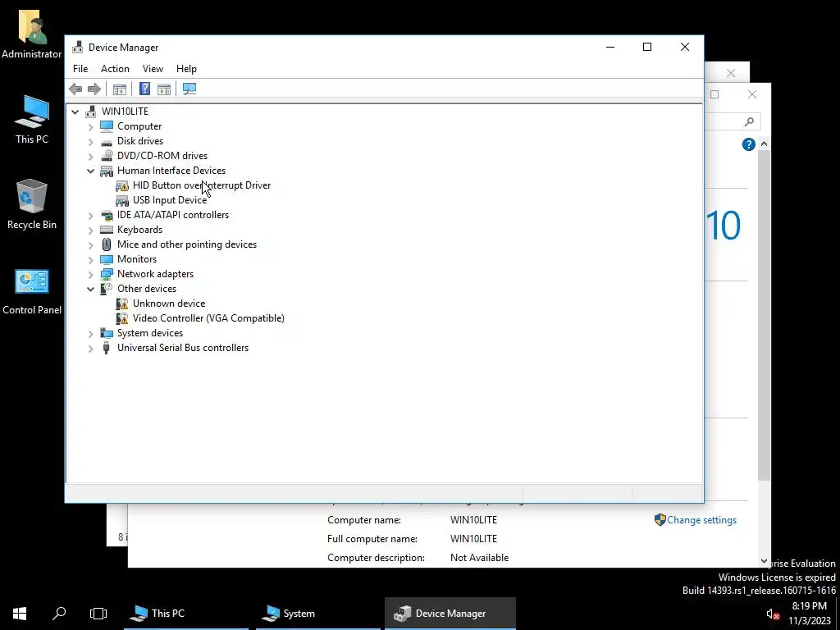840x630 pixels.
Task: Click the Network adapters icon
Action: 107,274
